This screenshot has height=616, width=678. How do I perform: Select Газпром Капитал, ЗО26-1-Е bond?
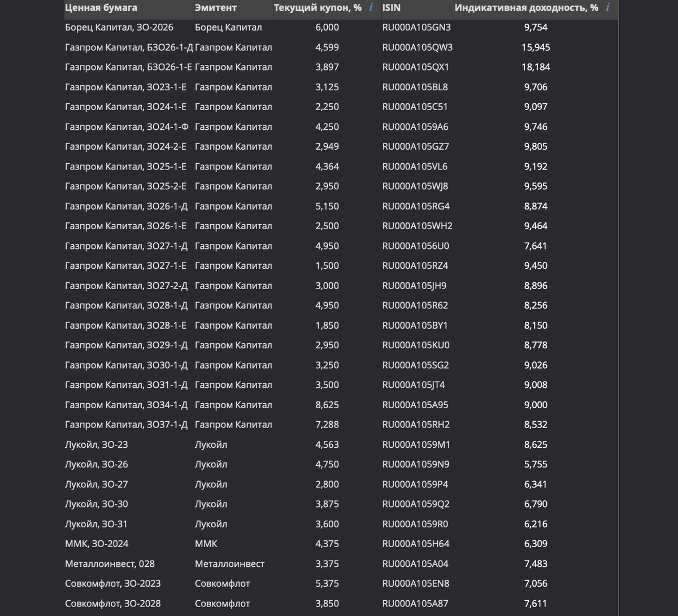click(126, 226)
